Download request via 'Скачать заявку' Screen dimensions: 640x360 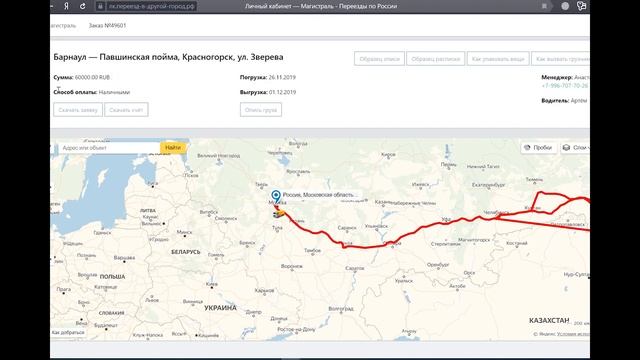[78, 110]
